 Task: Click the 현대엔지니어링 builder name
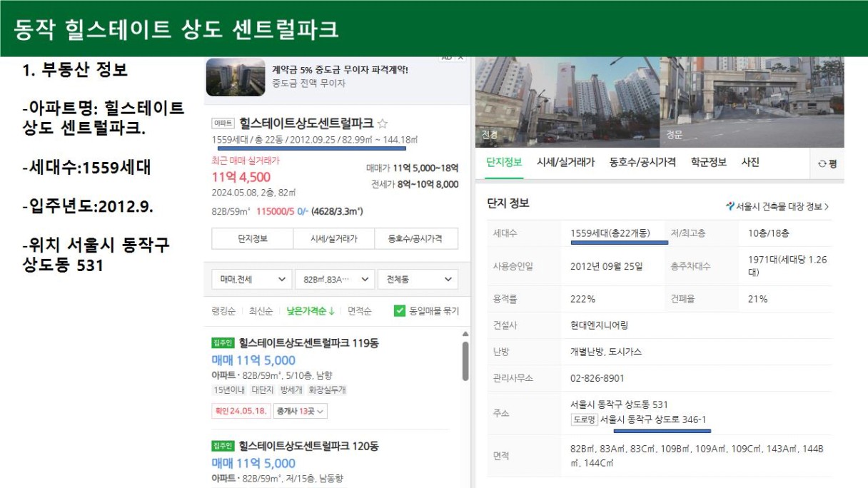coord(599,325)
